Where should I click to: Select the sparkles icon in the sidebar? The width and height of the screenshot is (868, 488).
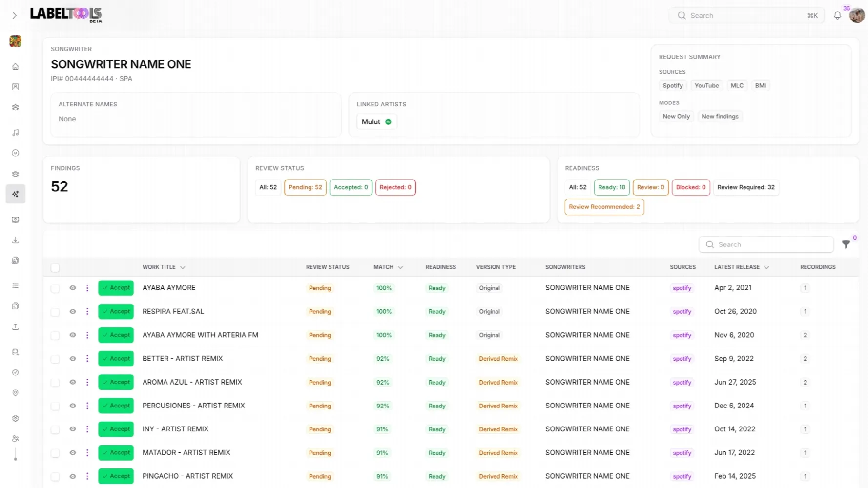click(x=16, y=194)
